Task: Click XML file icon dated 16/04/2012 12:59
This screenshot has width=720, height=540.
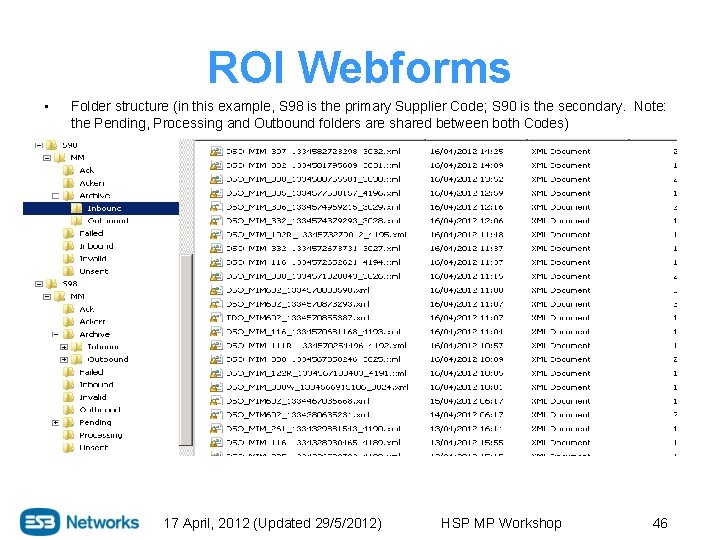Action: (x=216, y=193)
